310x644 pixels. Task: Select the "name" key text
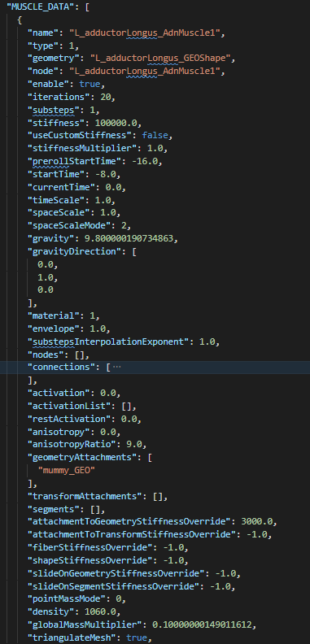[x=43, y=33]
